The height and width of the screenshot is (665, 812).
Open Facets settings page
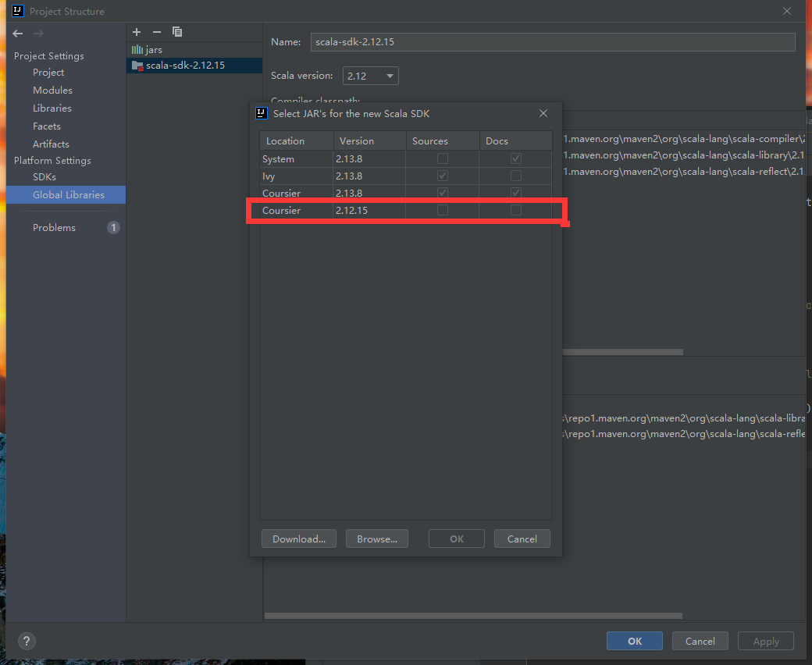coord(47,126)
